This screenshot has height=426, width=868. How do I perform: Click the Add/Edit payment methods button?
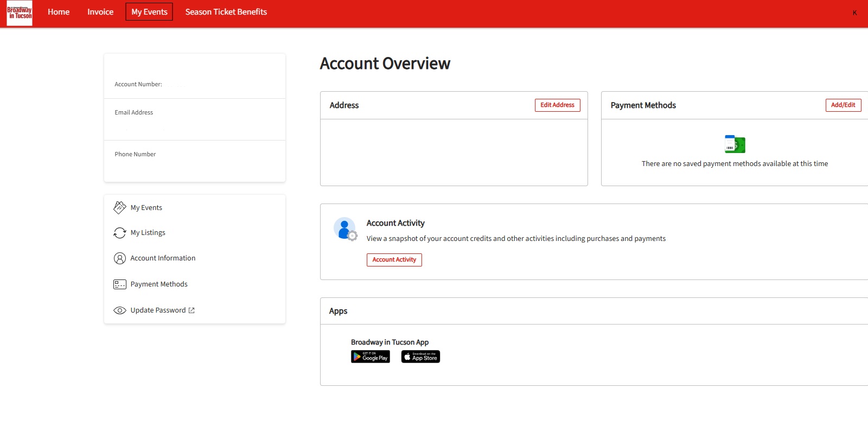pos(843,105)
